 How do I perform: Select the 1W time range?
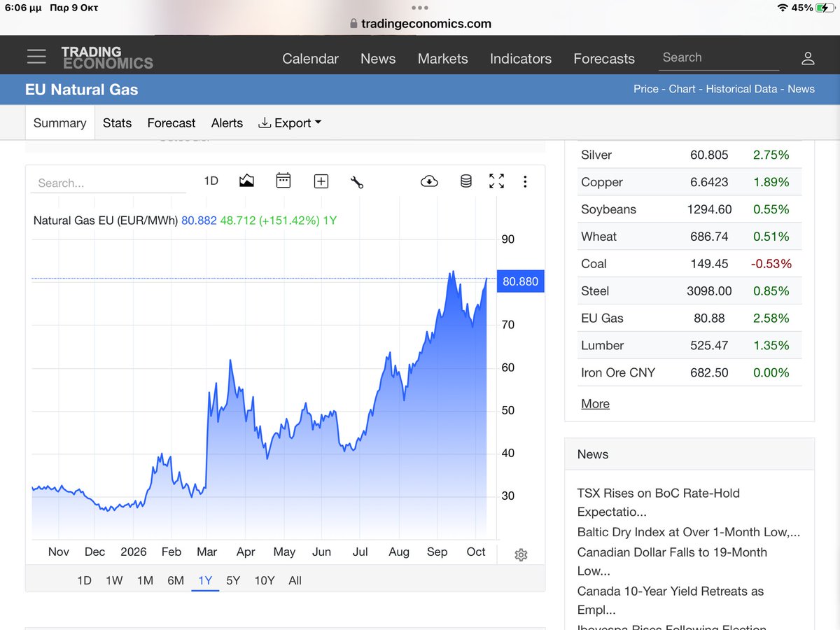click(x=114, y=580)
